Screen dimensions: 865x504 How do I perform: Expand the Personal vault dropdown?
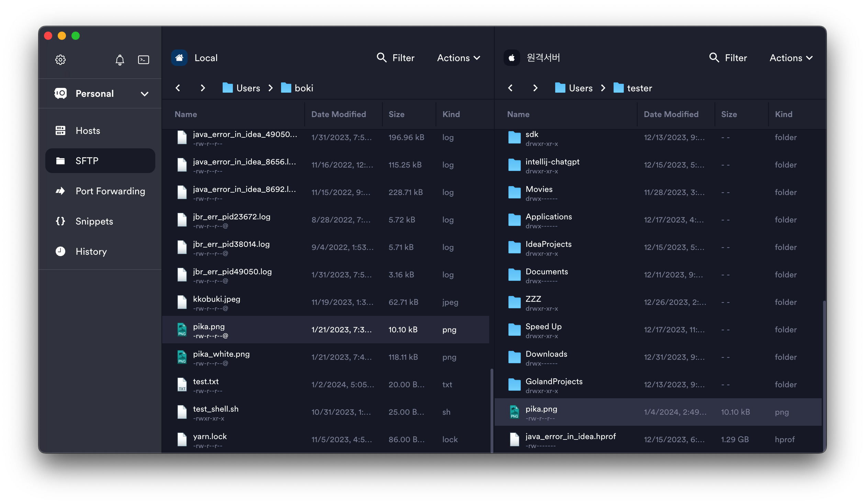tap(144, 94)
